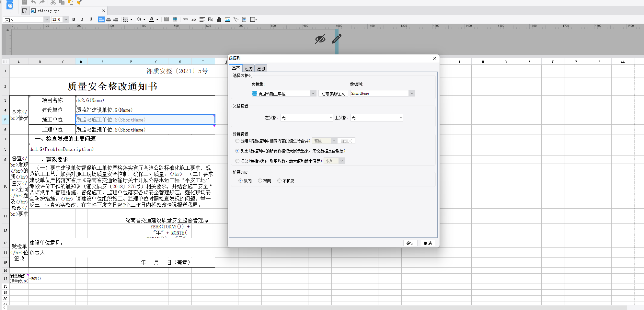Paste clipboard contents
The width and height of the screenshot is (644, 310).
pos(71,2)
